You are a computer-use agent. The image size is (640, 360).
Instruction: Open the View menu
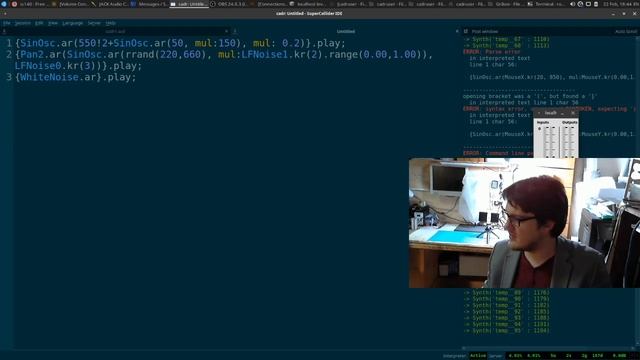click(53, 23)
